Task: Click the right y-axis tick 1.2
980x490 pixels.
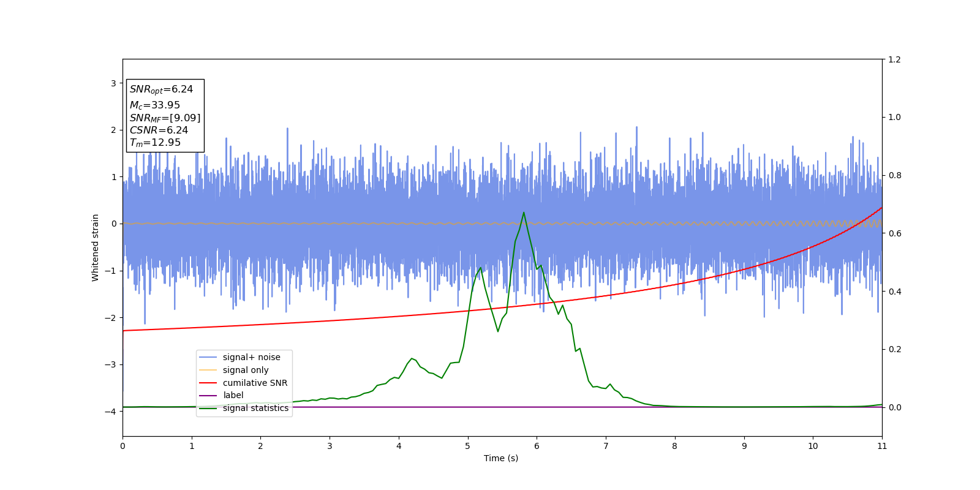Action: (x=894, y=59)
